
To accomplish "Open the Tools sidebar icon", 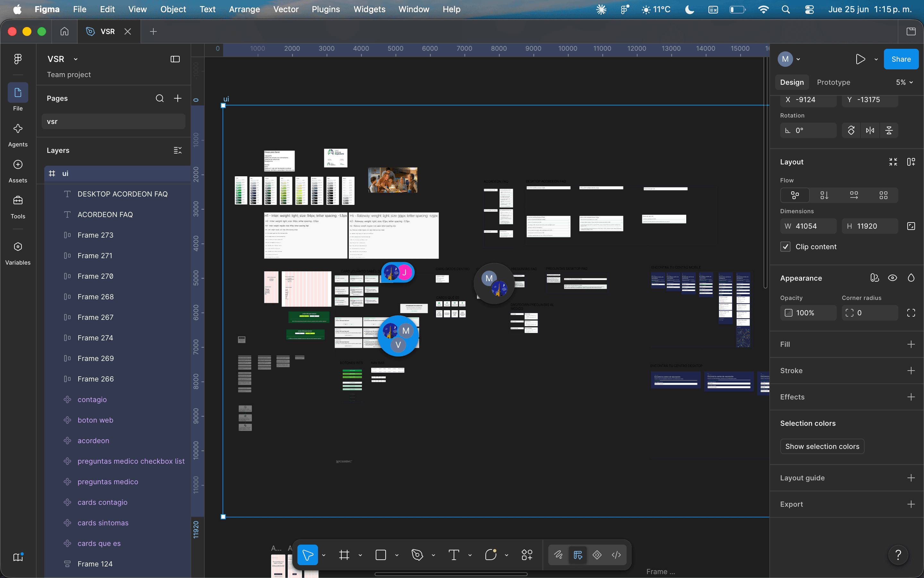I will (18, 201).
